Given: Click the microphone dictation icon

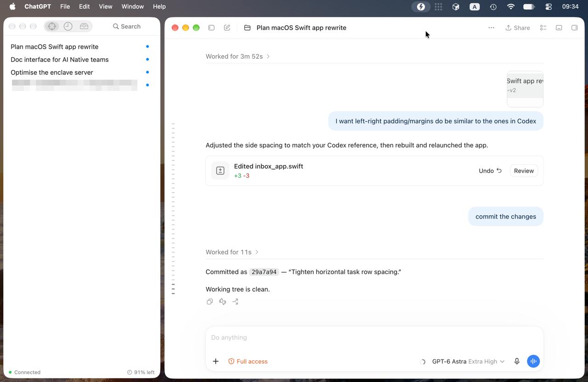Looking at the screenshot, I should coord(517,361).
